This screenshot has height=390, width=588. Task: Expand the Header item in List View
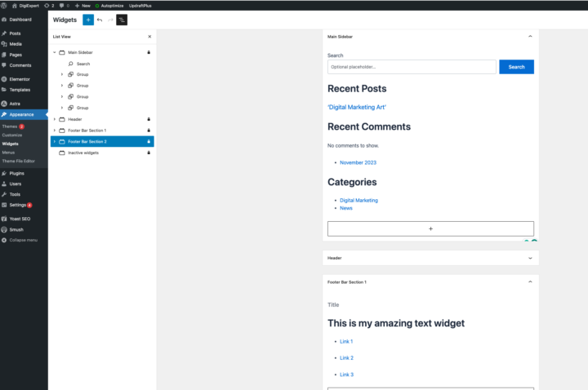pos(54,119)
